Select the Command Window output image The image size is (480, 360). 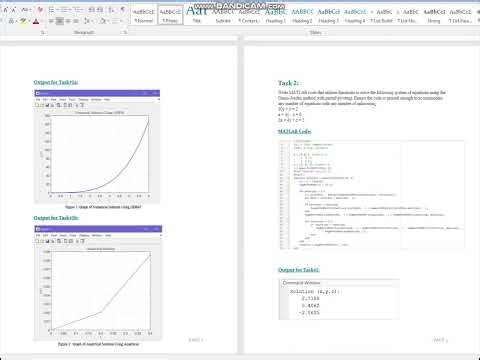(339, 299)
